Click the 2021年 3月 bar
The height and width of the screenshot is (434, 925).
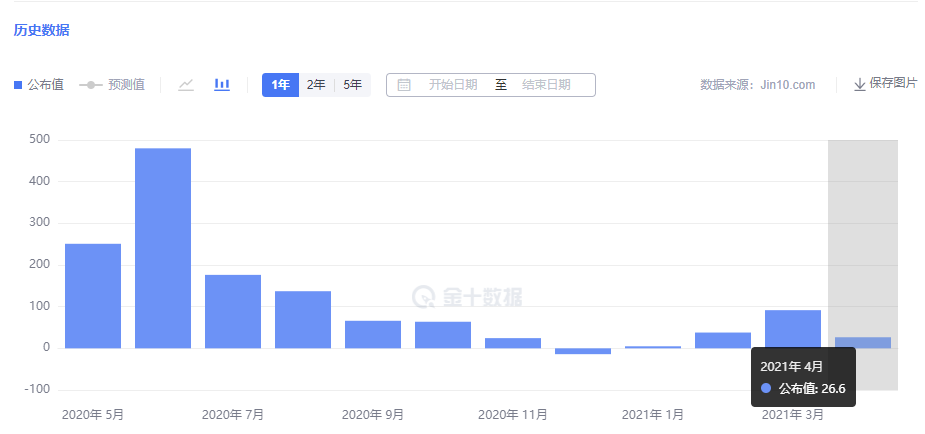[x=793, y=329]
